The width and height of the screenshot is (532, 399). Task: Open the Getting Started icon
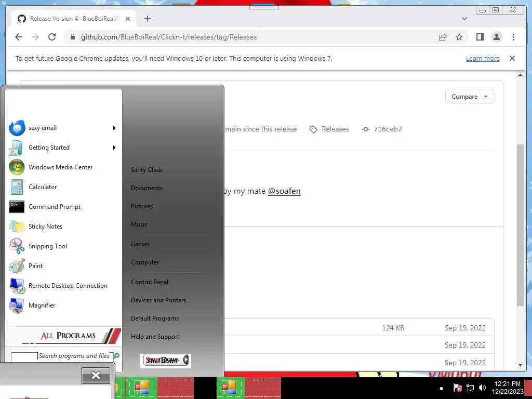(16, 148)
